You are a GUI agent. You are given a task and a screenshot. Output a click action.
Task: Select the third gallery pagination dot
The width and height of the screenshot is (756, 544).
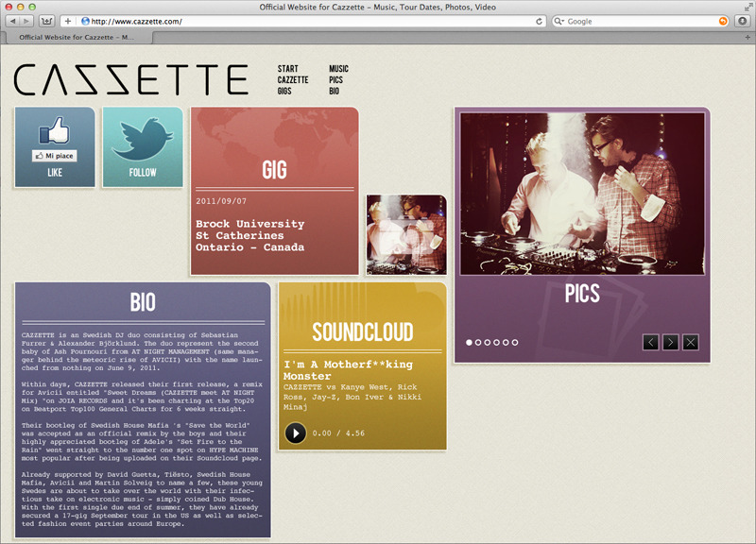point(488,343)
